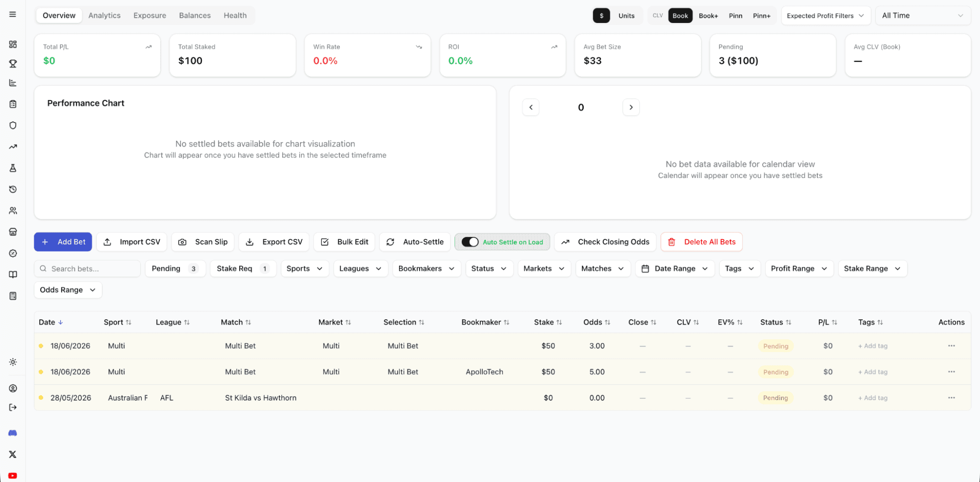
Task: Go to next calendar period with right chevron
Action: (x=631, y=107)
